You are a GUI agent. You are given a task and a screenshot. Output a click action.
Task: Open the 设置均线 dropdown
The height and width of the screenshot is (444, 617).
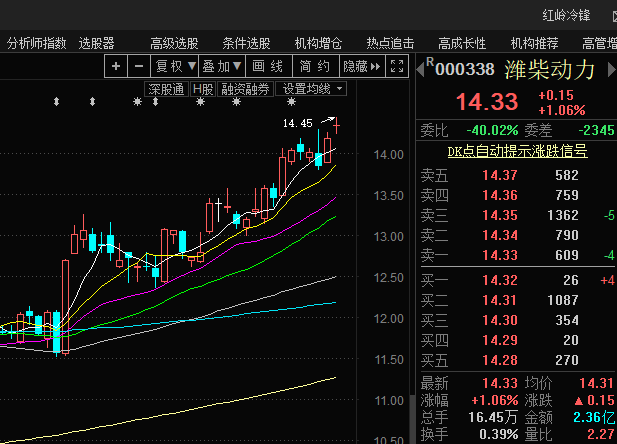[311, 89]
